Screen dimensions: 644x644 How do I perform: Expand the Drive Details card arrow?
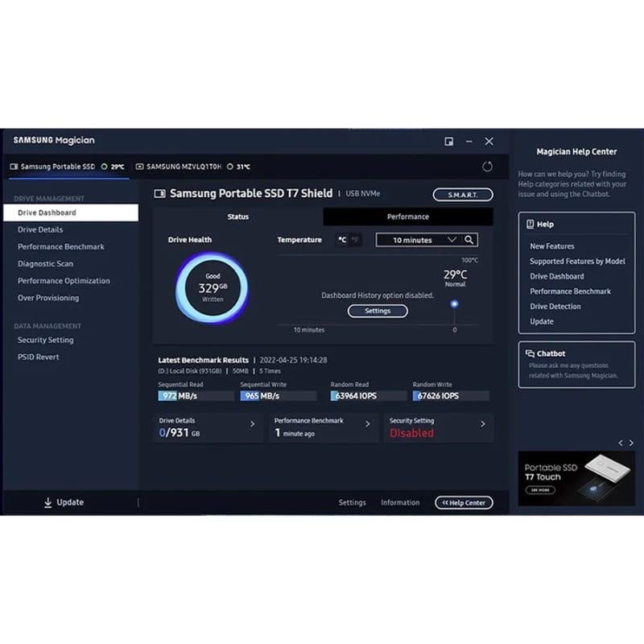click(x=252, y=424)
